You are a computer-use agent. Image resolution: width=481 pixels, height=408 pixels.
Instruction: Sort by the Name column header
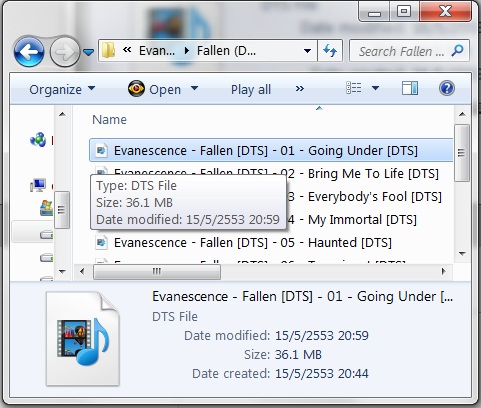coord(109,119)
